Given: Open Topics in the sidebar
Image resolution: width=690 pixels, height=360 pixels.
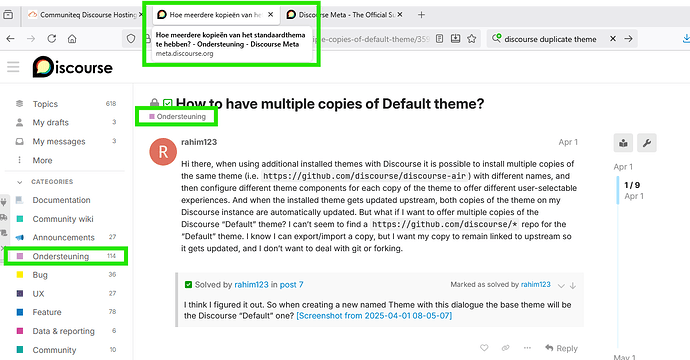Looking at the screenshot, I should tap(45, 104).
